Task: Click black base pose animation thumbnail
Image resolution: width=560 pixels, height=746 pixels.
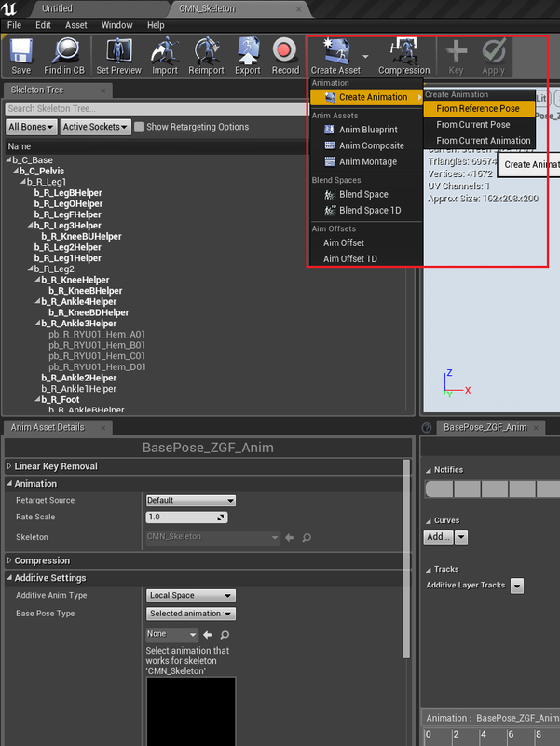Action: tap(191, 711)
